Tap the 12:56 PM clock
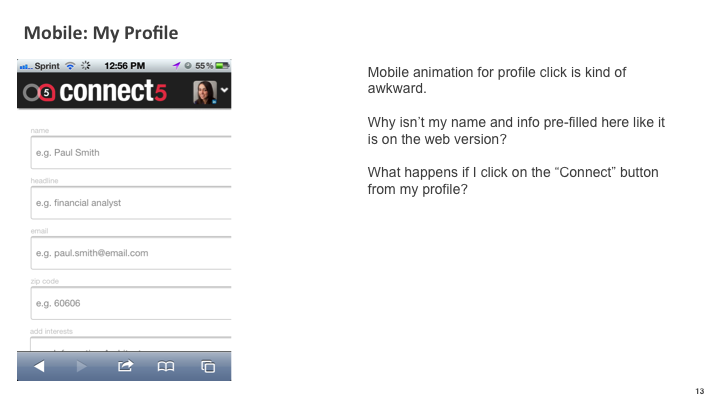Screen dimensions: 720x405 [x=124, y=66]
